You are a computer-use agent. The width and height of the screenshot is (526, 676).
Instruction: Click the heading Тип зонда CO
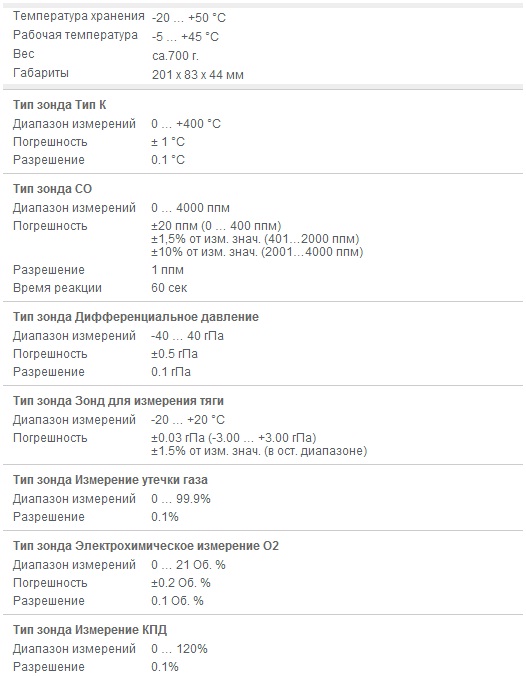pos(53,189)
